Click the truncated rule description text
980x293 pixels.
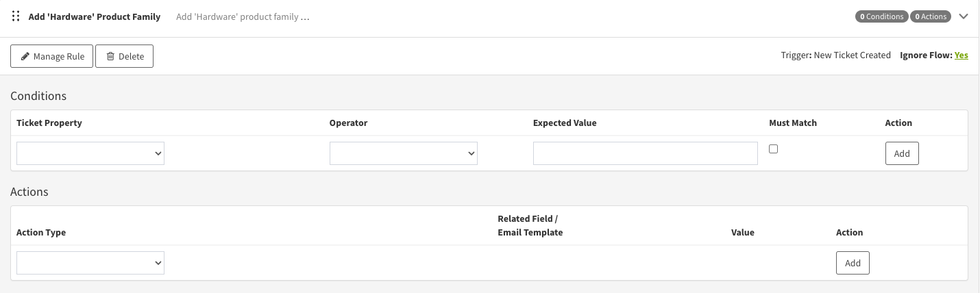coord(243,16)
